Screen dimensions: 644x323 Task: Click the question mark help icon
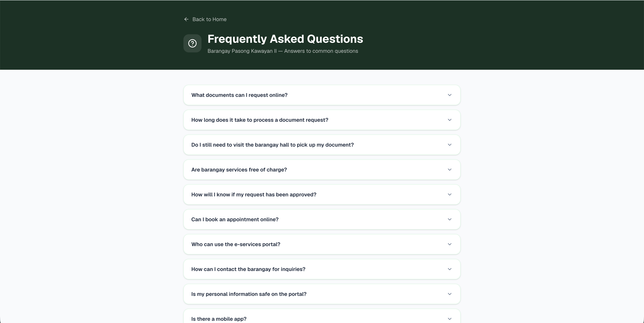[192, 43]
